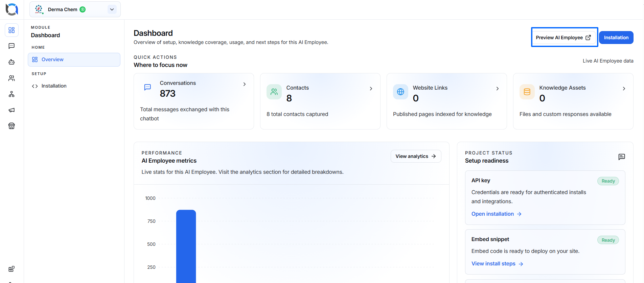
Task: Open the storefront icon in left rail
Action: click(11, 126)
